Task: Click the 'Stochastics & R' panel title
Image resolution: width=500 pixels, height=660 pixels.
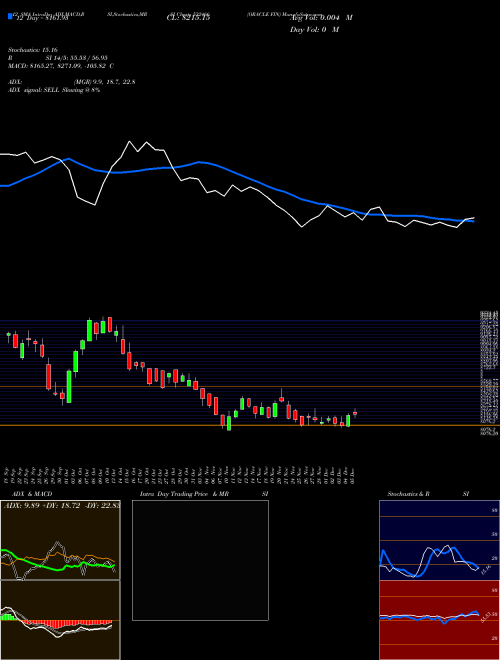Action: [x=408, y=494]
